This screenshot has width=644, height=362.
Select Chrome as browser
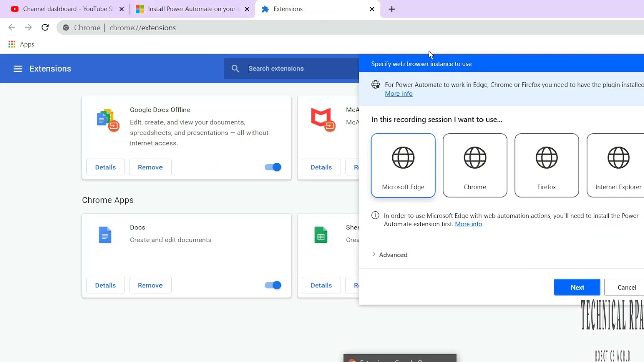pos(475,165)
